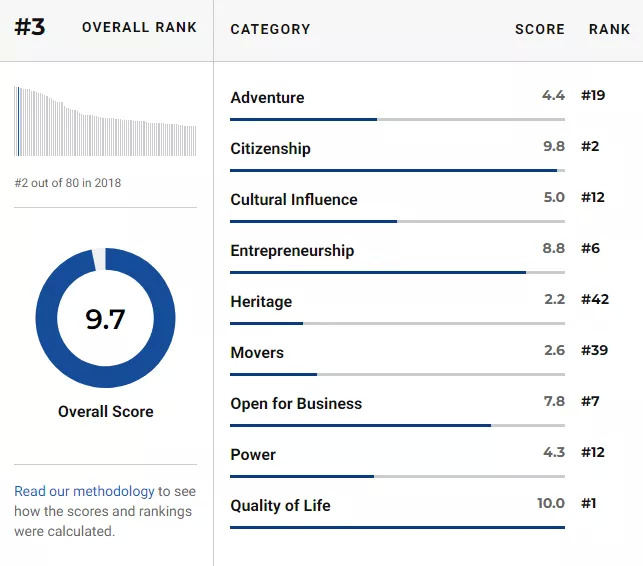Open the Read our methodology link

click(84, 491)
